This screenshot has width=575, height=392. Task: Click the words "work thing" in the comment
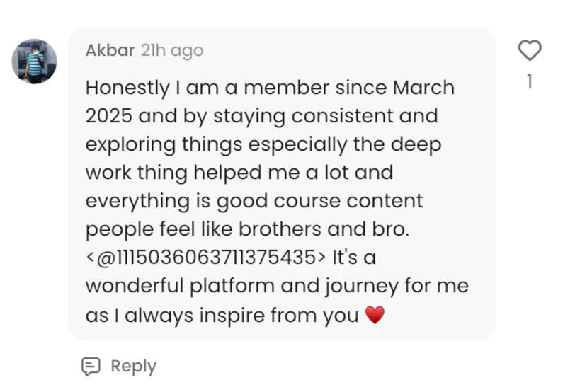136,173
